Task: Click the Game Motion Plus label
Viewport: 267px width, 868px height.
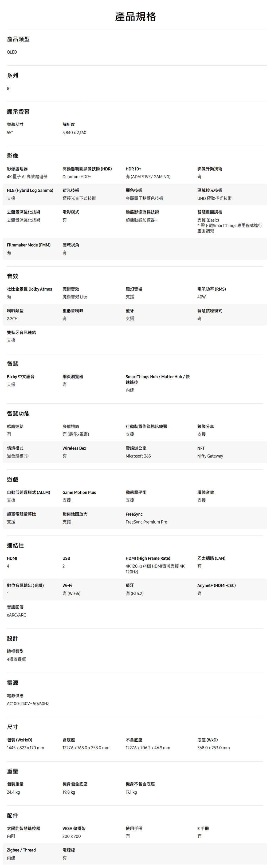Action: 79,492
